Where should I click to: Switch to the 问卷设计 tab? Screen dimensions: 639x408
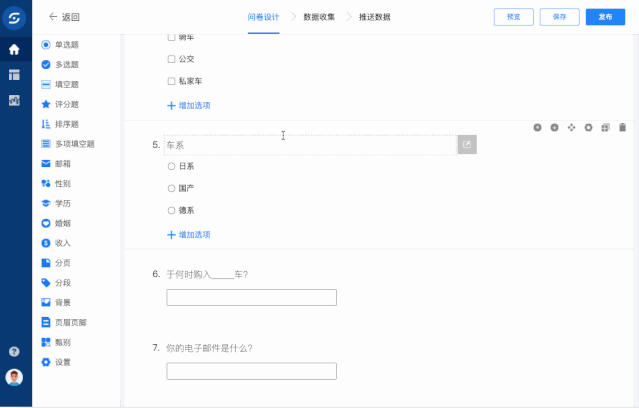tap(263, 17)
